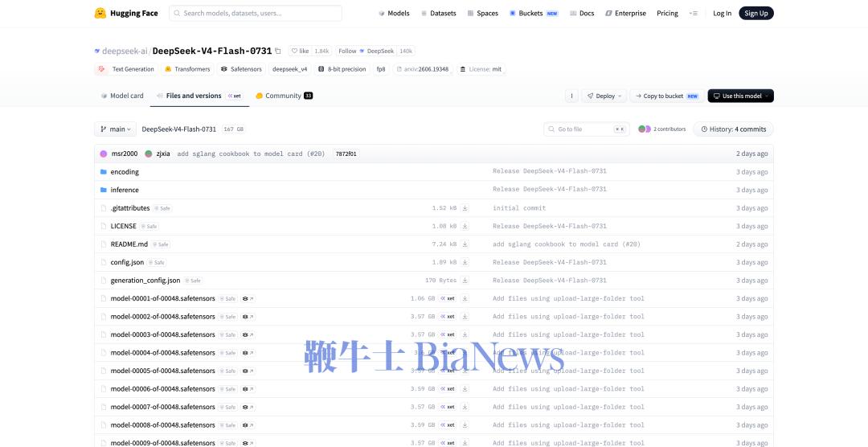This screenshot has width=868, height=447.
Task: Download the .gitattributes file
Action: coord(465,208)
